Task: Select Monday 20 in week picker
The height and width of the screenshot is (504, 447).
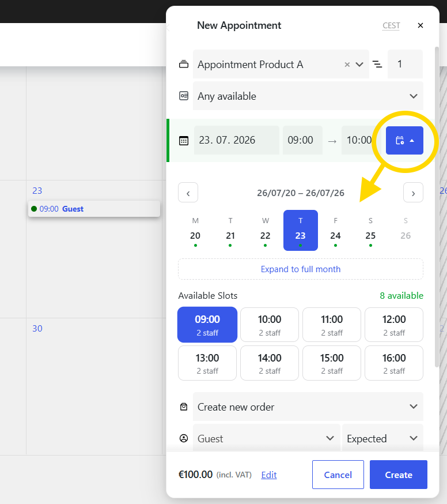Action: point(195,231)
